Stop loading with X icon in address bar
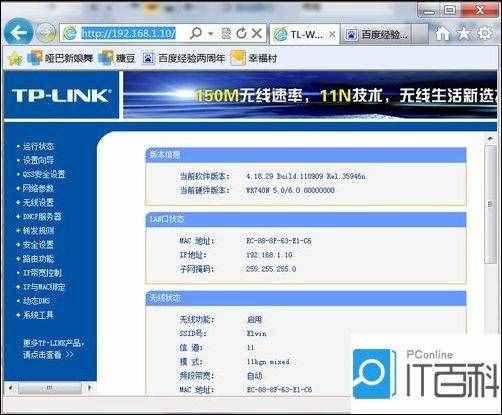Screen dimensions: 502x415 tap(256, 33)
